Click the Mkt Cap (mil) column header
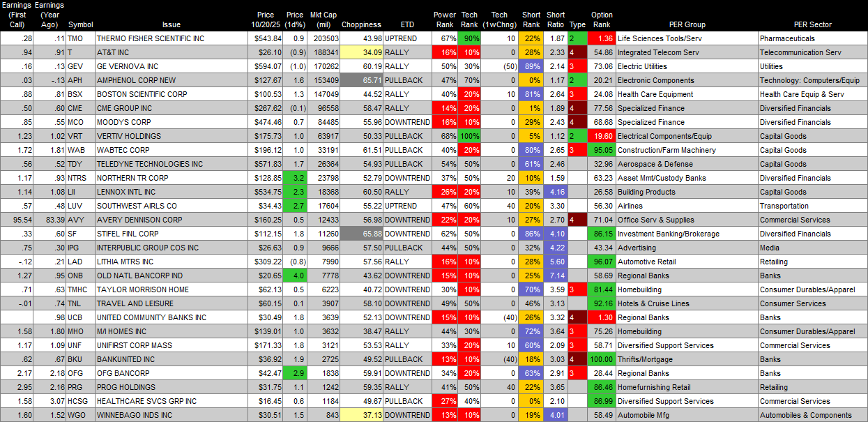Image resolution: width=868 pixels, height=422 pixels. [325, 20]
